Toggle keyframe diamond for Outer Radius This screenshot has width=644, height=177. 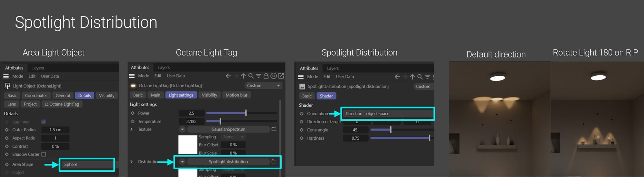(6, 130)
